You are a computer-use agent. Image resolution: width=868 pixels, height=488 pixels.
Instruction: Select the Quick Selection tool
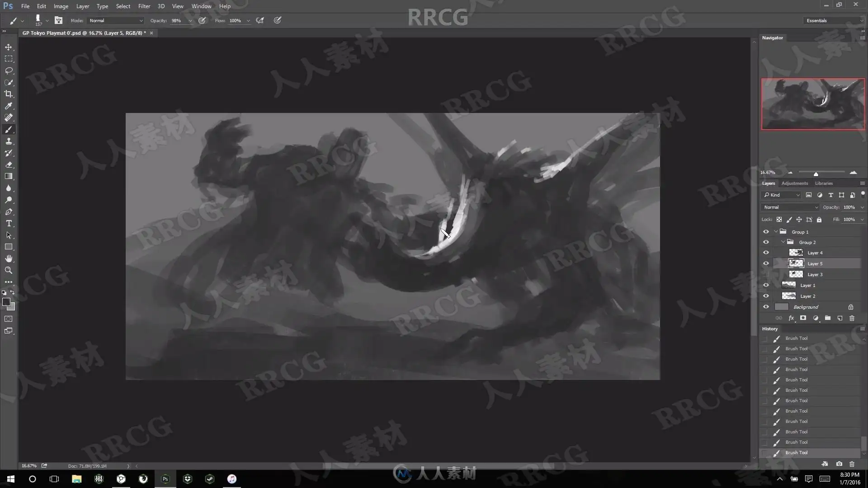pos(9,82)
